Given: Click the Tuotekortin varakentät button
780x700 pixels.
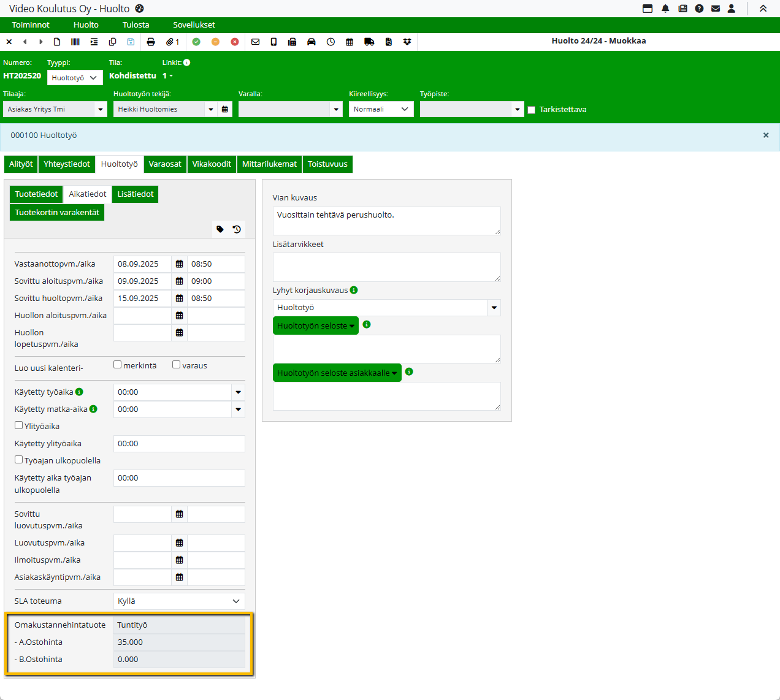Looking at the screenshot, I should click(57, 213).
